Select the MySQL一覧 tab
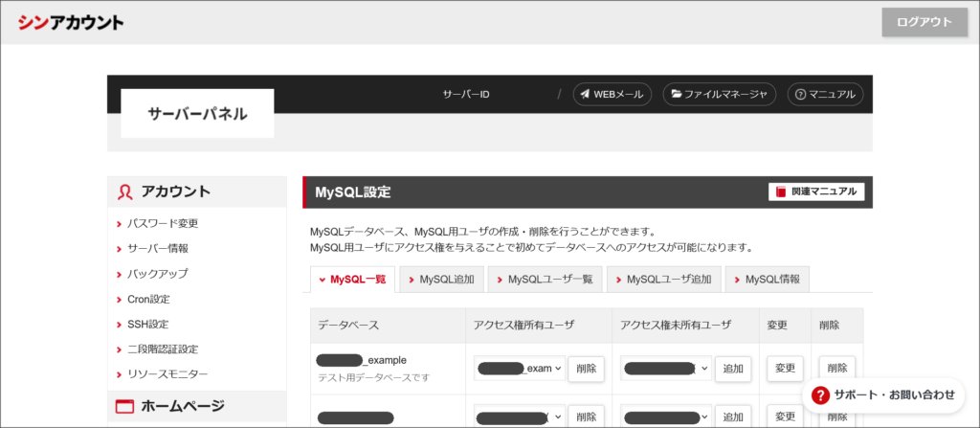 [352, 280]
